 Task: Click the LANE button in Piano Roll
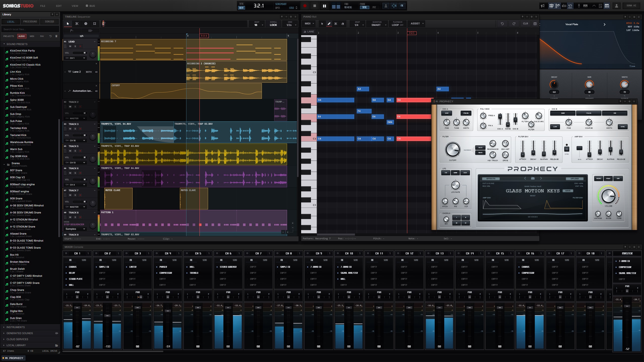tap(309, 32)
